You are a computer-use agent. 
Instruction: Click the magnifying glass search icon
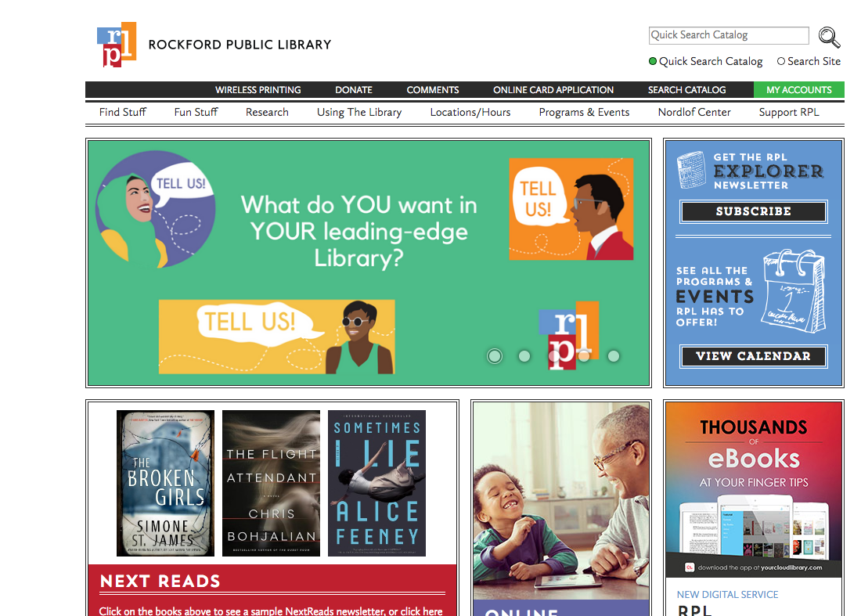(829, 38)
